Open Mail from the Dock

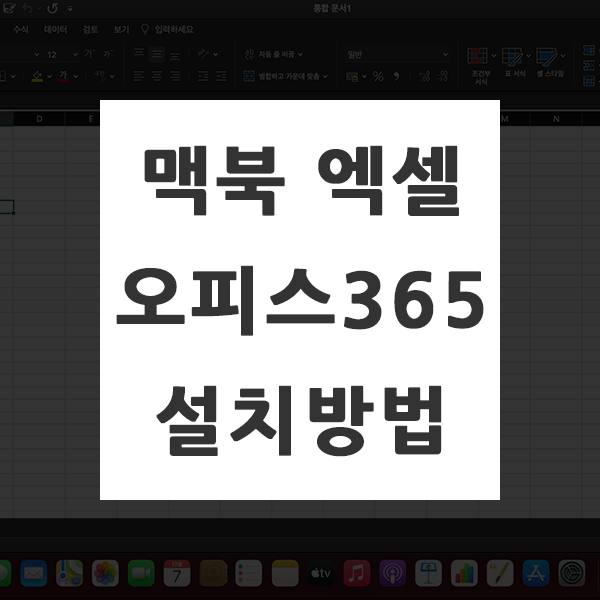[x=34, y=573]
